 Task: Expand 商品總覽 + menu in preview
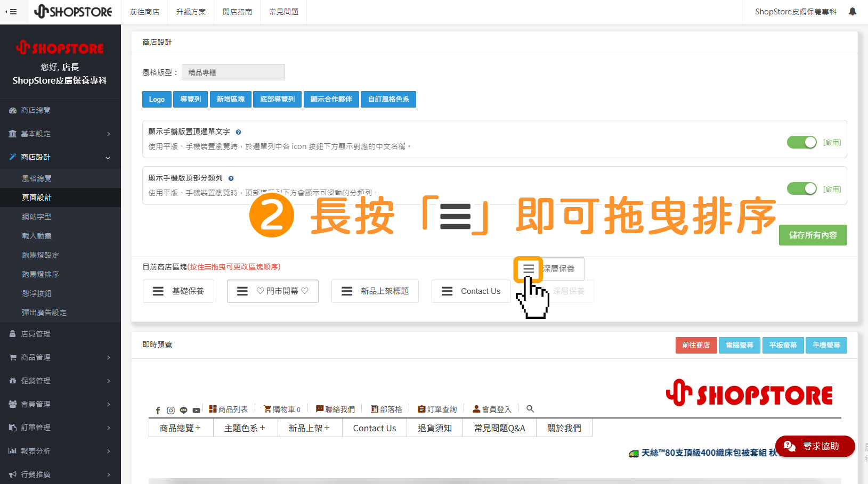[x=181, y=428]
